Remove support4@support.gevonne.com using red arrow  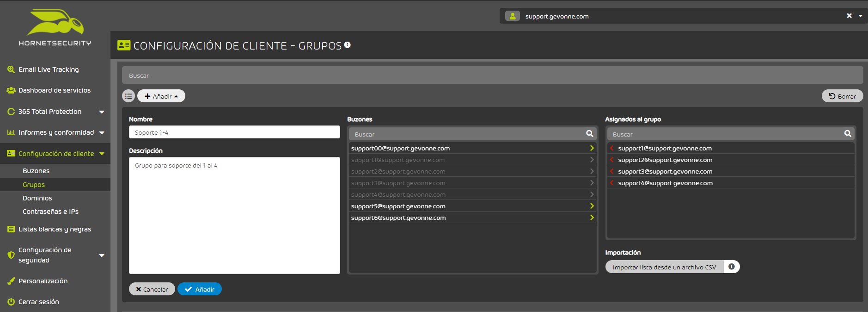tap(611, 183)
